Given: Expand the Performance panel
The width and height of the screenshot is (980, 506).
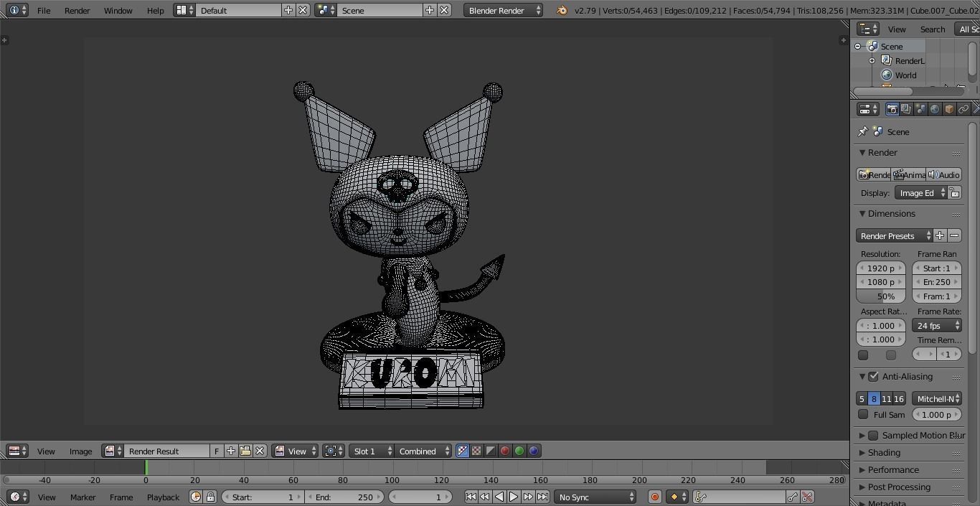Looking at the screenshot, I should (x=893, y=470).
